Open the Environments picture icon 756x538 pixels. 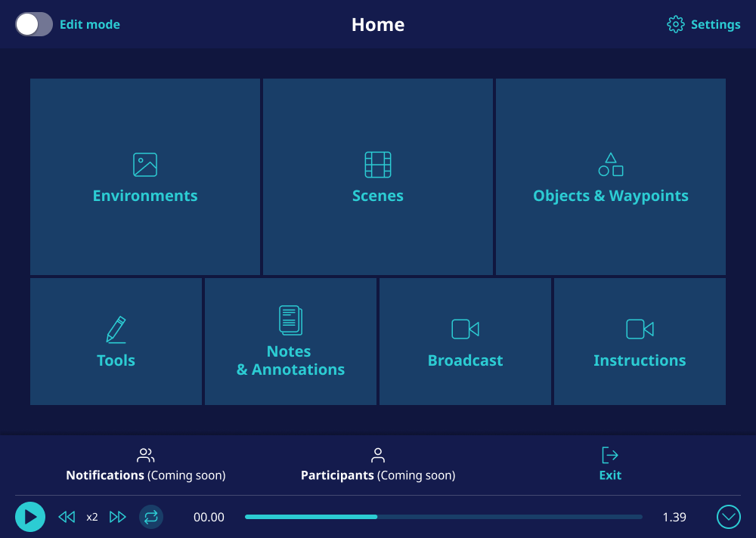point(145,165)
